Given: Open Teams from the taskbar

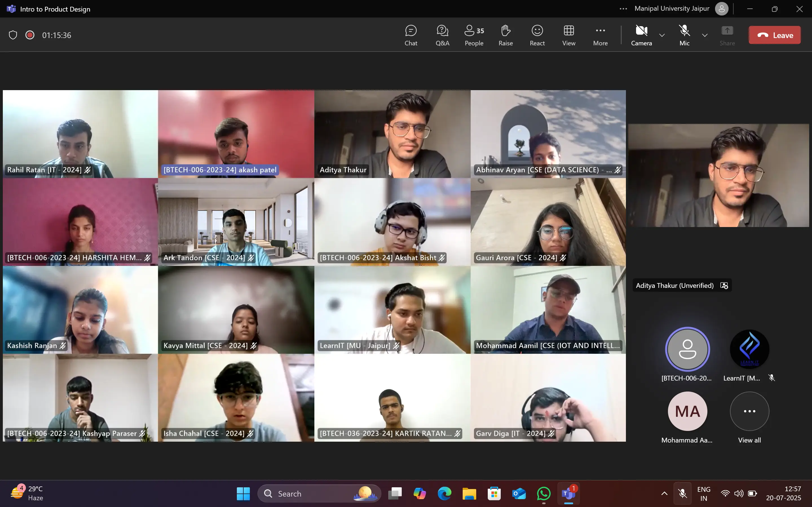Looking at the screenshot, I should (x=568, y=493).
